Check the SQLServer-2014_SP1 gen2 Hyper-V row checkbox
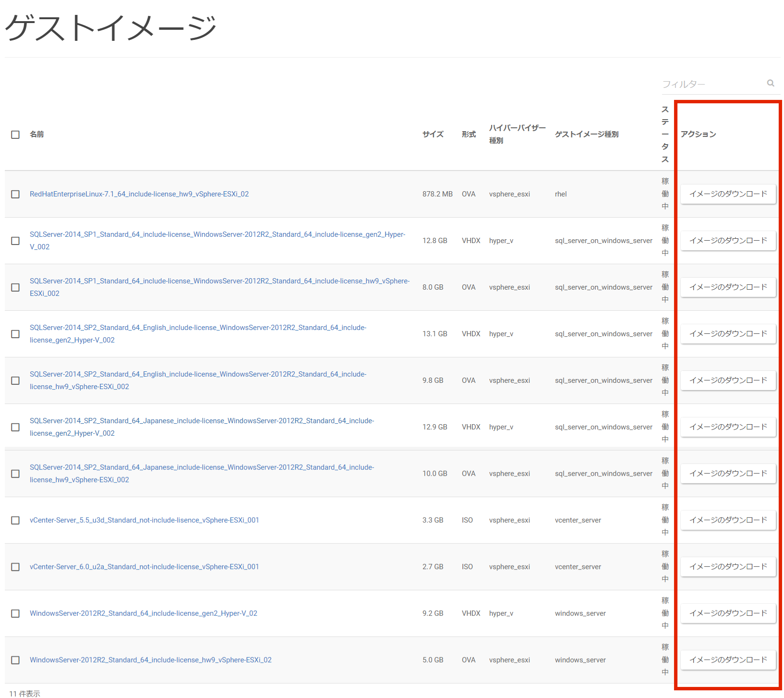 15,241
